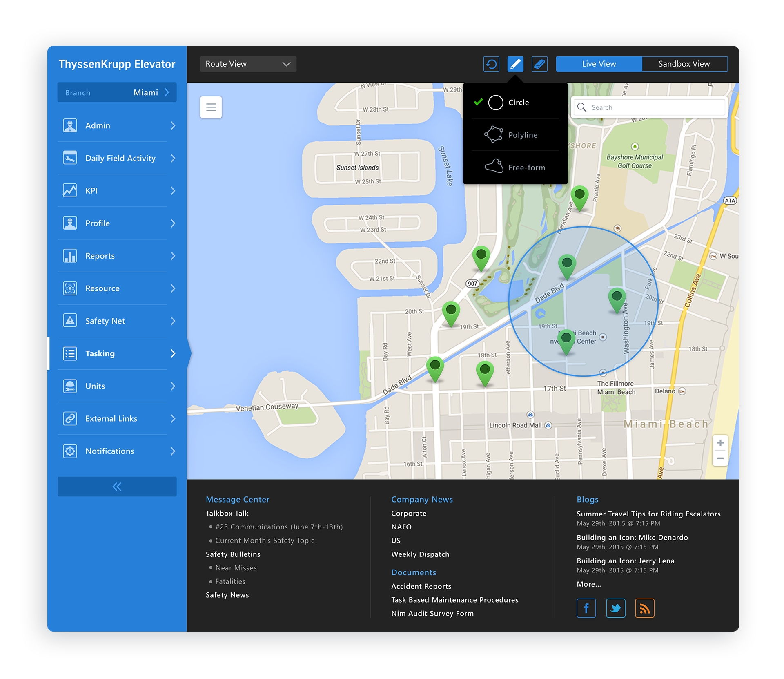This screenshot has height=679, width=784.
Task: Expand the Daily Field Activity chevron
Action: (173, 158)
